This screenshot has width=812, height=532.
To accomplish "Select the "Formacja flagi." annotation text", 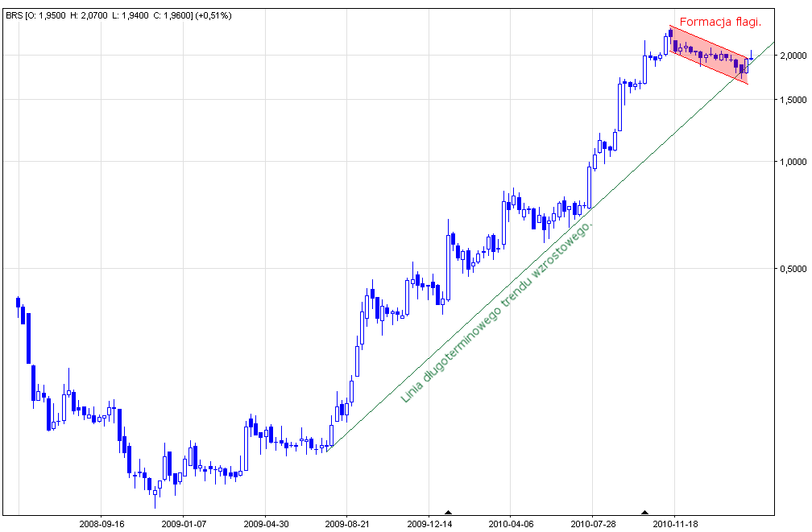I will click(719, 22).
